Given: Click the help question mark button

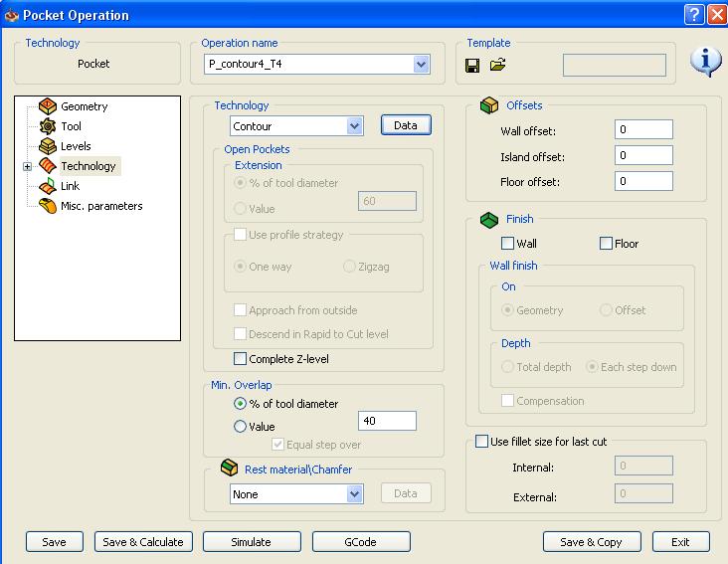Looking at the screenshot, I should (x=693, y=15).
